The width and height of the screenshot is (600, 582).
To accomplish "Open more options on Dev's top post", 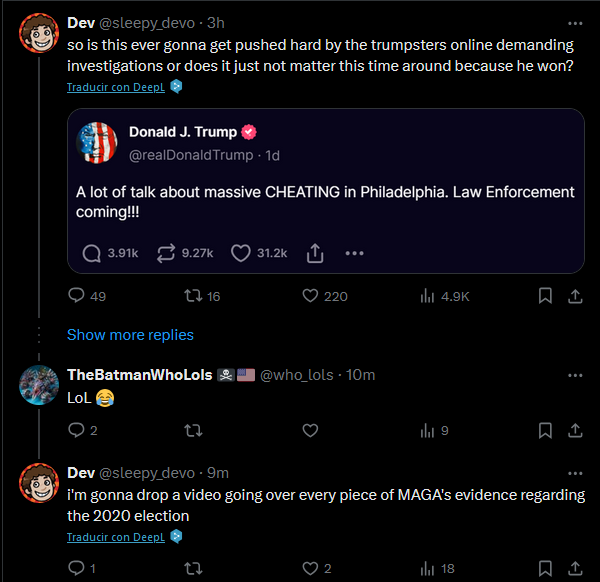I will point(575,22).
